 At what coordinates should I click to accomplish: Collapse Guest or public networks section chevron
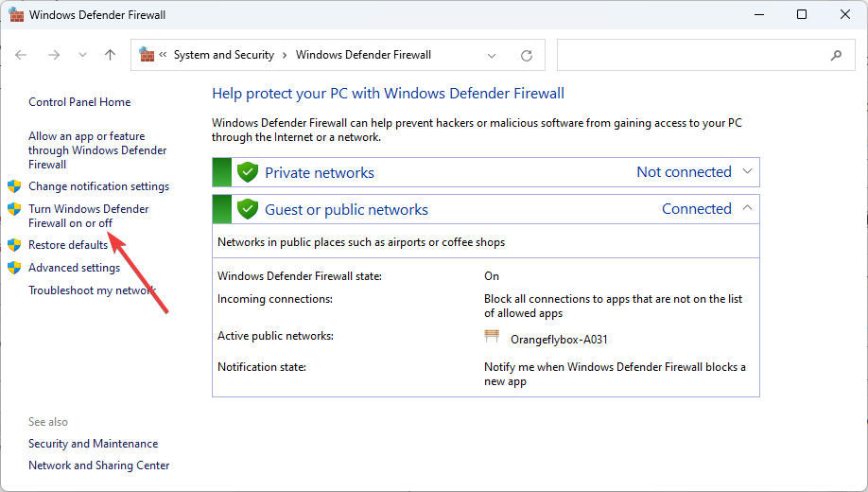(747, 208)
